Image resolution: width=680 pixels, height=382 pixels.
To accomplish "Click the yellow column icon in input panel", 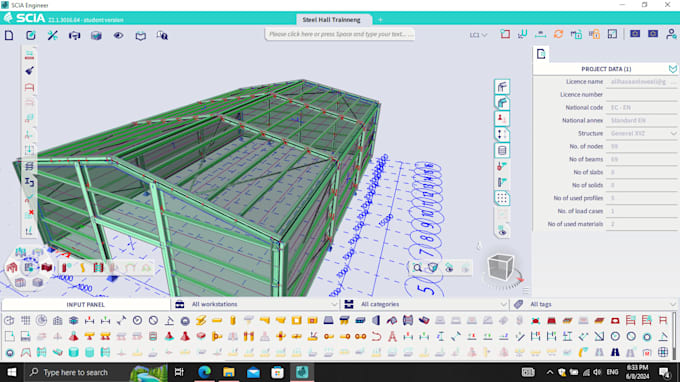I will pyautogui.click(x=233, y=320).
